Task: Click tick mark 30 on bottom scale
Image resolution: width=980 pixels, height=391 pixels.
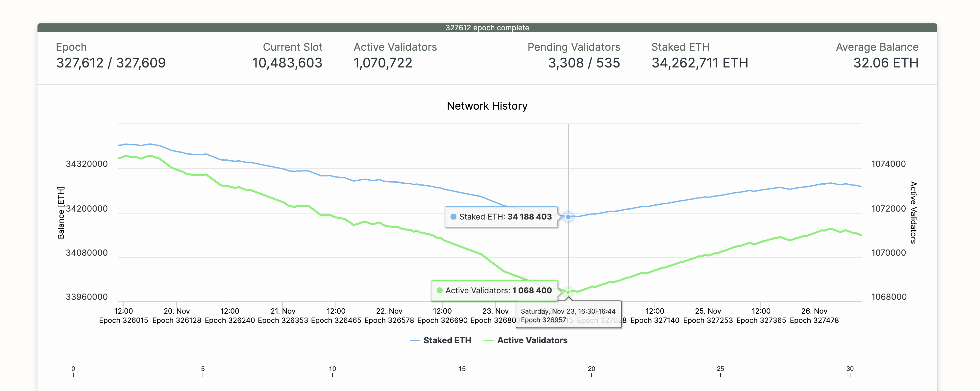Action: click(x=850, y=371)
